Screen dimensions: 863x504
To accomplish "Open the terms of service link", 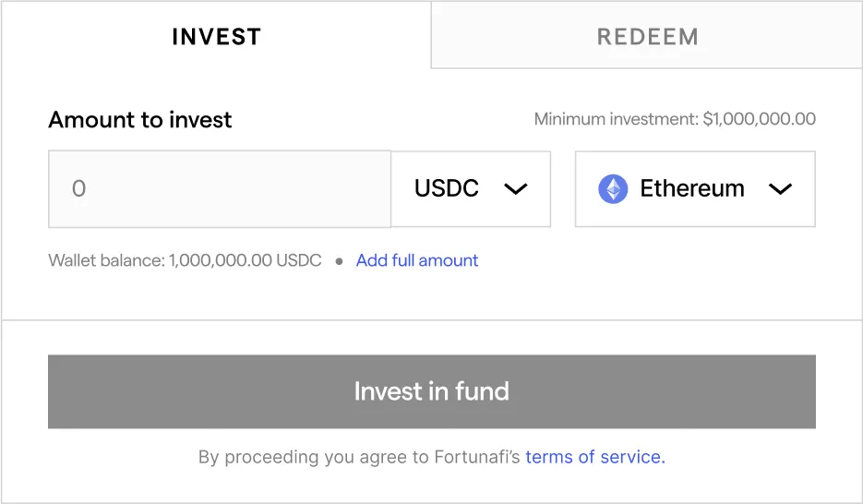I will coord(594,457).
